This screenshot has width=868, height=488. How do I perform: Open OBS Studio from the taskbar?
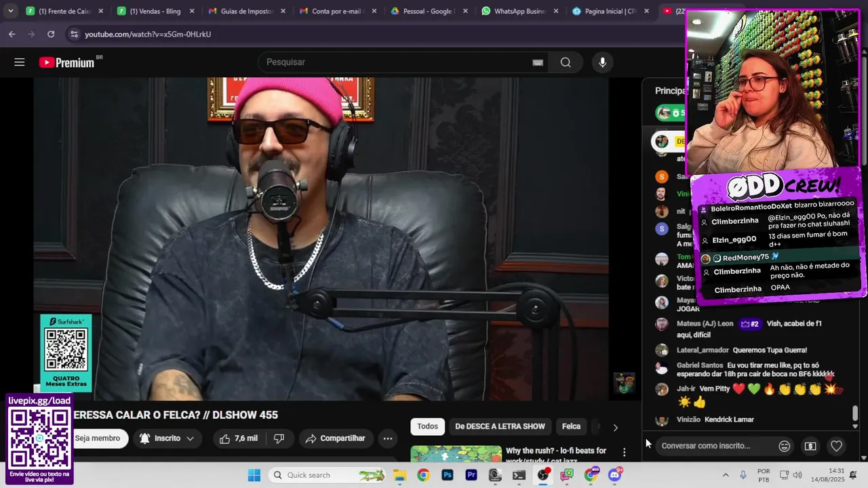pyautogui.click(x=543, y=475)
